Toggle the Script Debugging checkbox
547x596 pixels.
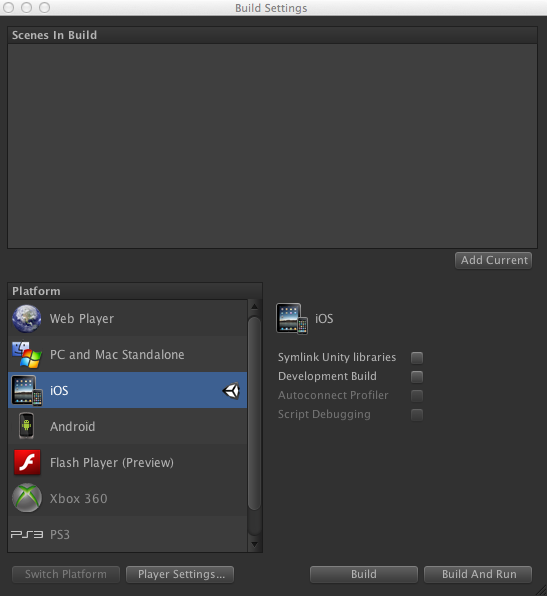click(x=417, y=415)
